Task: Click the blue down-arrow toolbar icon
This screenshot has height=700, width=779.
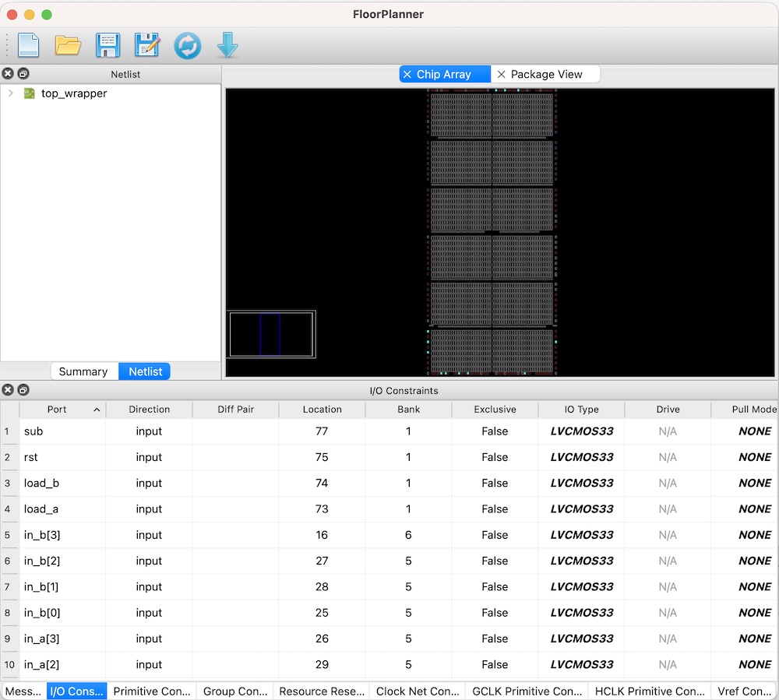Action: [227, 45]
